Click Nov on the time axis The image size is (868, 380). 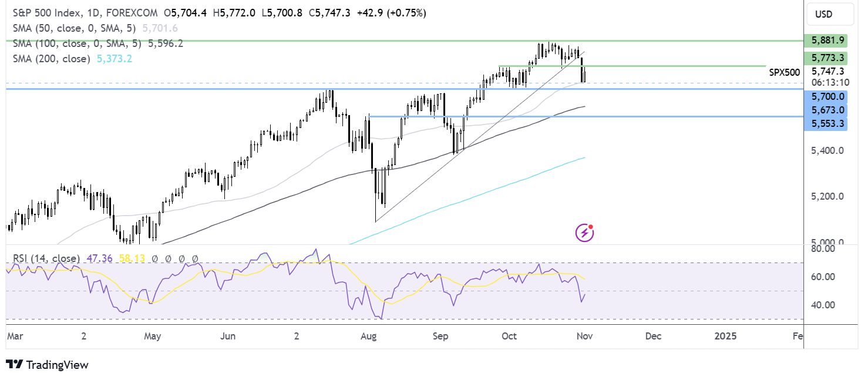pyautogui.click(x=584, y=336)
